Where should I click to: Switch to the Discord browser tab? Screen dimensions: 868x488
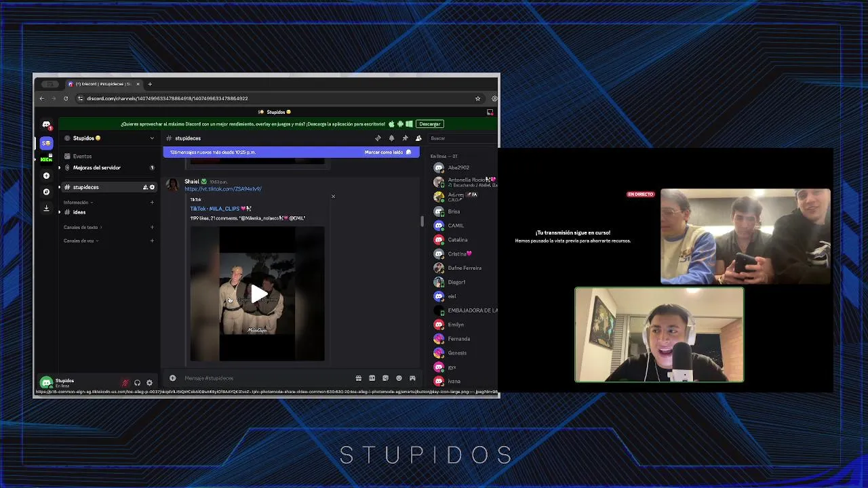pos(104,84)
